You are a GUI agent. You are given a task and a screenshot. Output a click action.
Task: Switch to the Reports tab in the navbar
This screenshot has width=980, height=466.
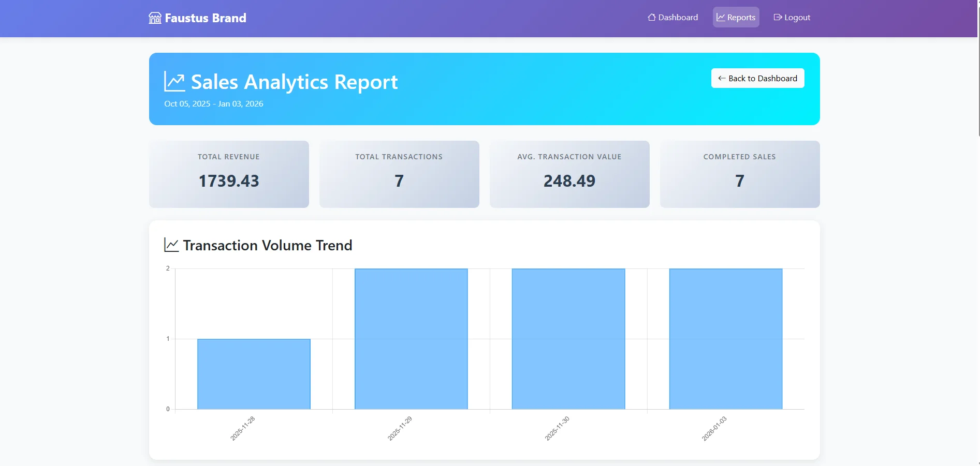pyautogui.click(x=736, y=17)
